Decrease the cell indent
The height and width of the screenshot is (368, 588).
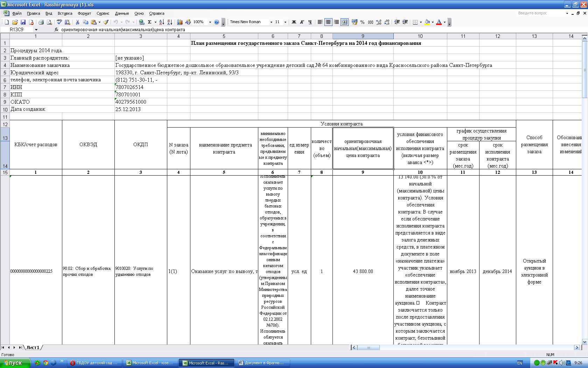click(397, 22)
